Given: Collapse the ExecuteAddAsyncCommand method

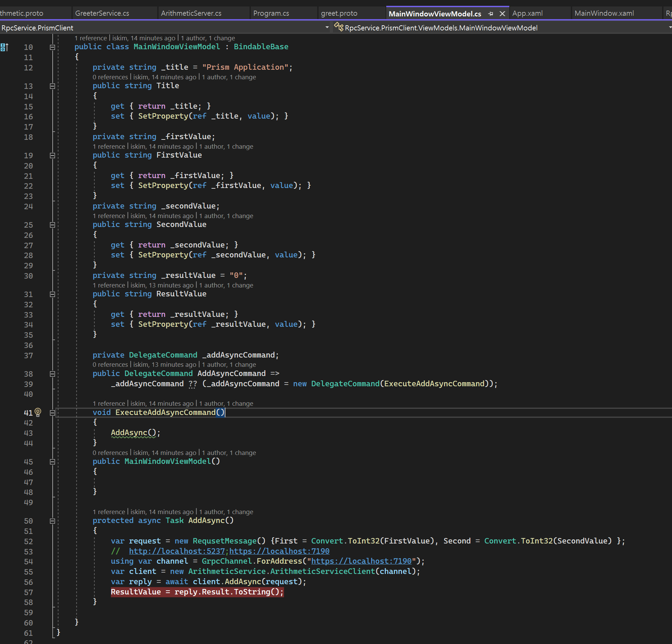Looking at the screenshot, I should pos(52,413).
